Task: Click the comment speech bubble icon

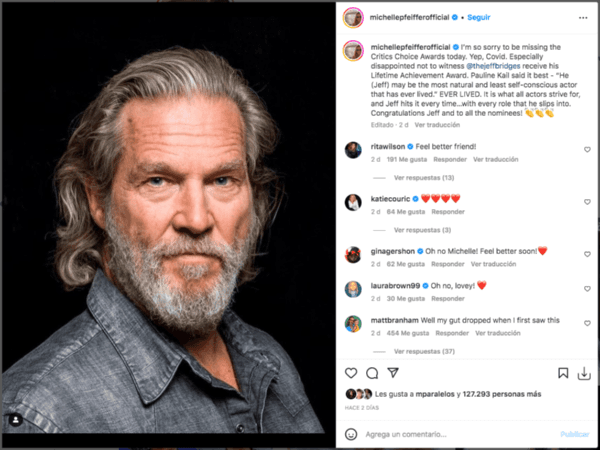Action: pos(371,374)
